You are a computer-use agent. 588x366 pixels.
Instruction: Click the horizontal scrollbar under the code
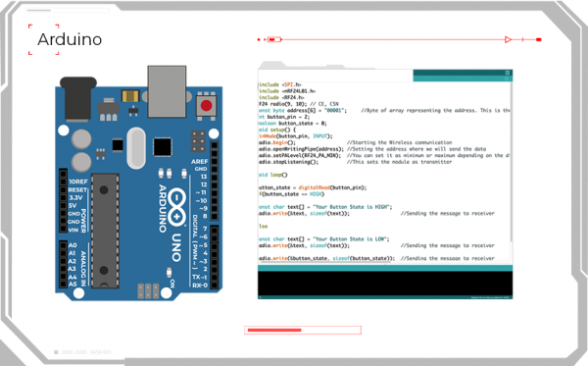(x=324, y=262)
